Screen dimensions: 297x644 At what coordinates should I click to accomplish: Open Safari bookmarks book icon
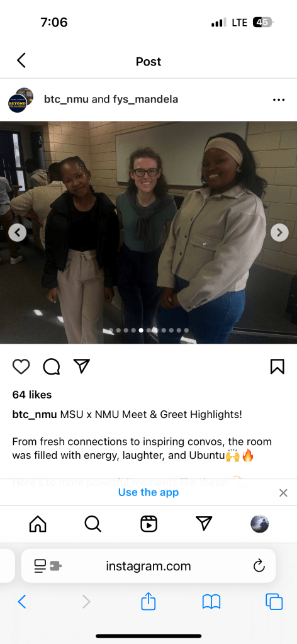[x=211, y=602]
